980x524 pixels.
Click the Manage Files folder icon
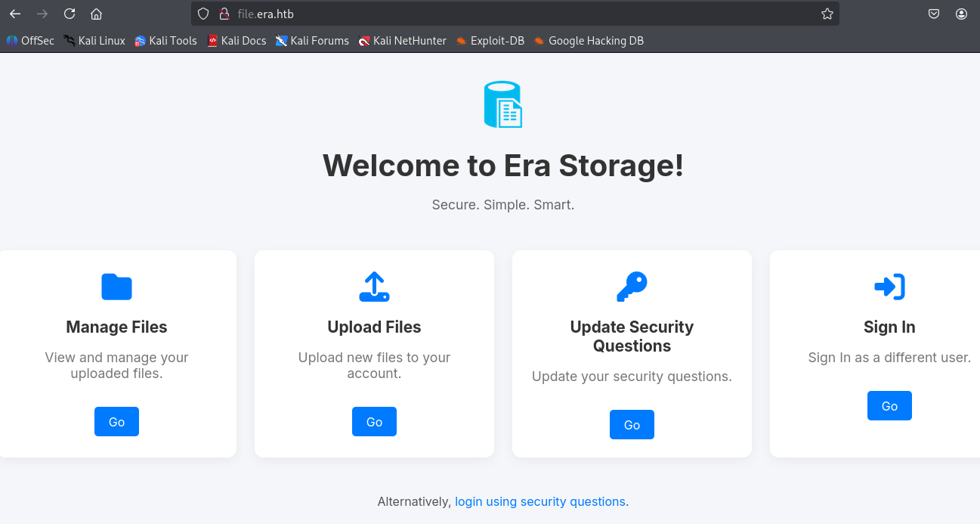coord(116,287)
